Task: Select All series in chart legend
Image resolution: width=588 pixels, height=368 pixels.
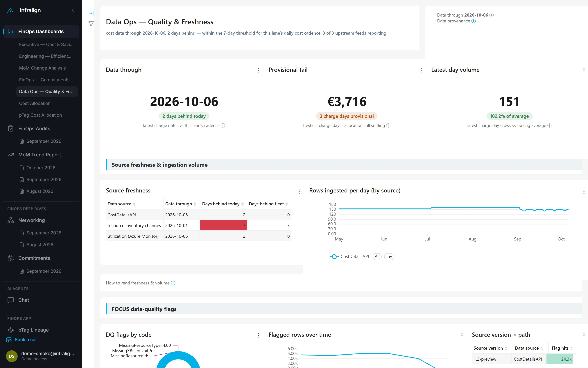Action: coord(377,256)
